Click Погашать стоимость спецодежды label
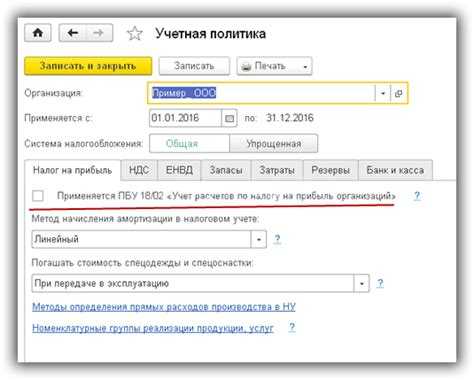 click(x=142, y=263)
